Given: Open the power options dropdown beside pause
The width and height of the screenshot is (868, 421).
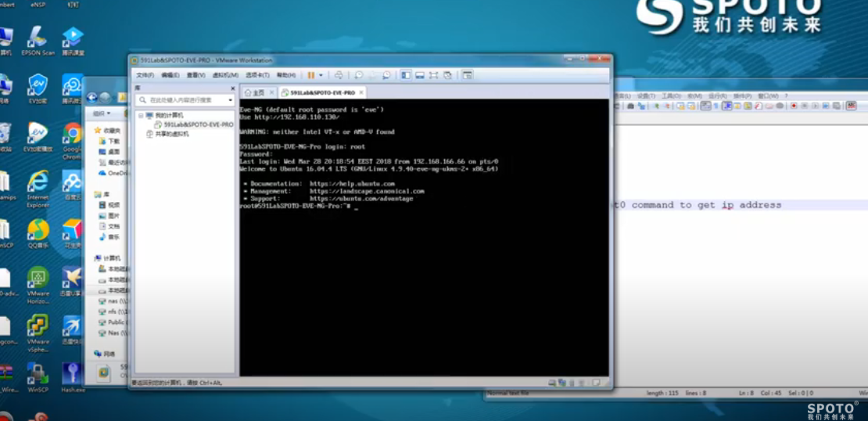Looking at the screenshot, I should pos(321,75).
